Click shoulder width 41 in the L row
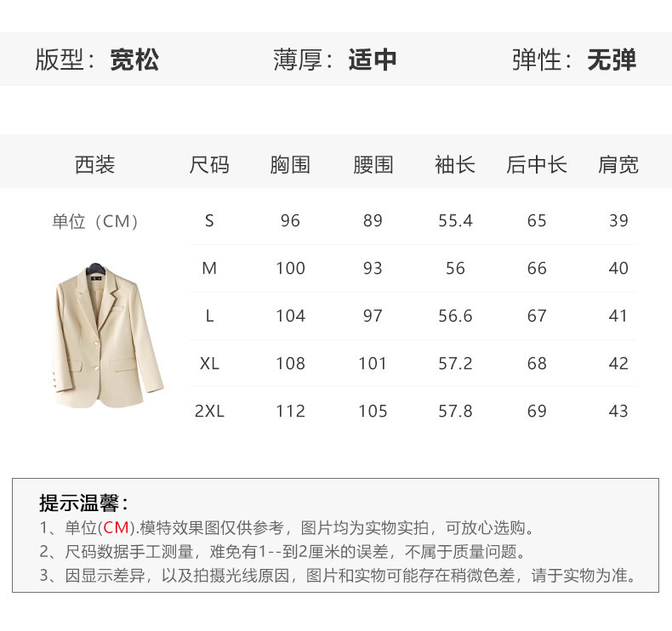This screenshot has height=631, width=672. (618, 315)
